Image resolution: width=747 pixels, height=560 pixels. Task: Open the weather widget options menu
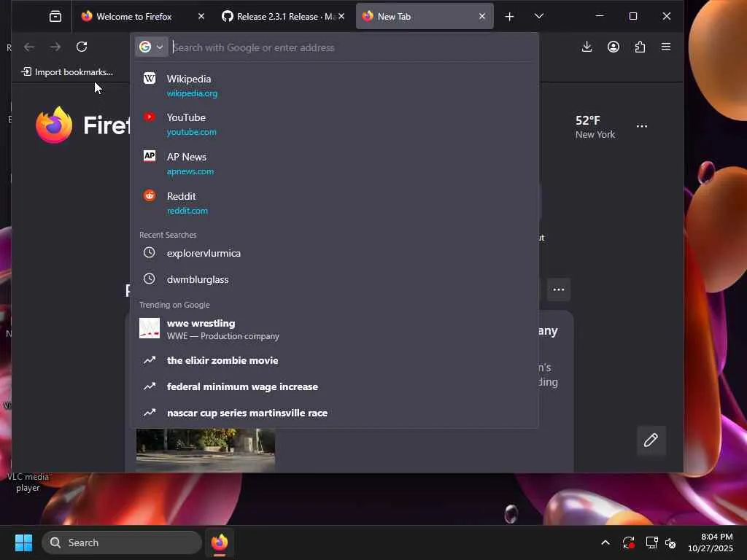click(642, 126)
